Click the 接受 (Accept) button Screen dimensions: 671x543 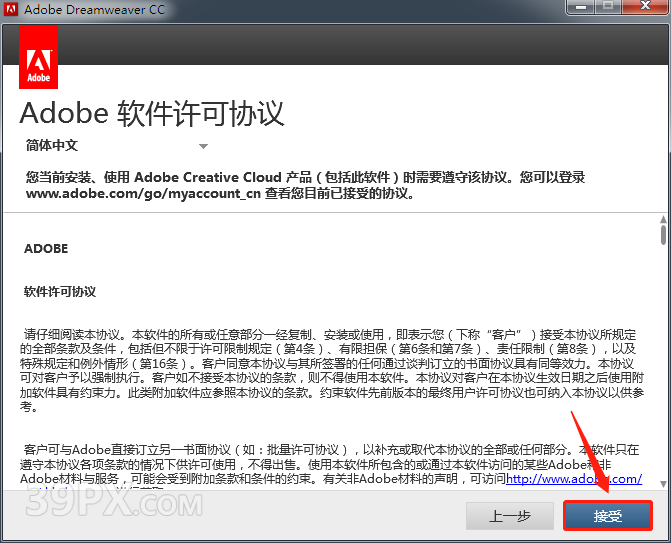pyautogui.click(x=608, y=516)
